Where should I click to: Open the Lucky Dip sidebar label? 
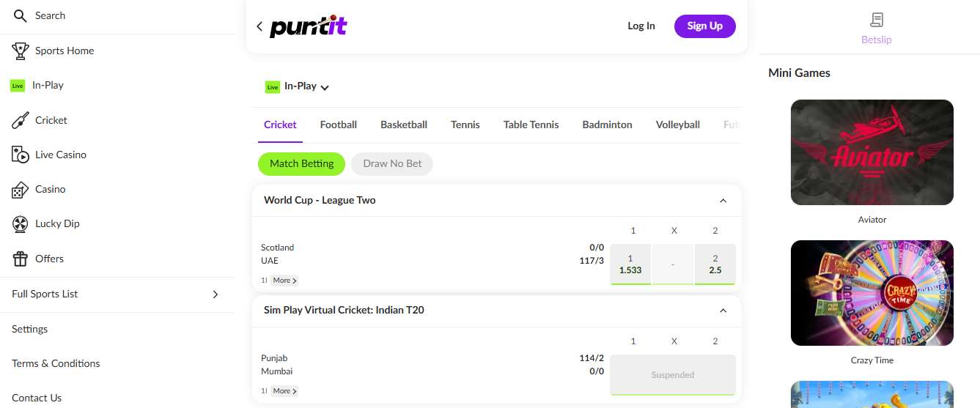pos(57,223)
